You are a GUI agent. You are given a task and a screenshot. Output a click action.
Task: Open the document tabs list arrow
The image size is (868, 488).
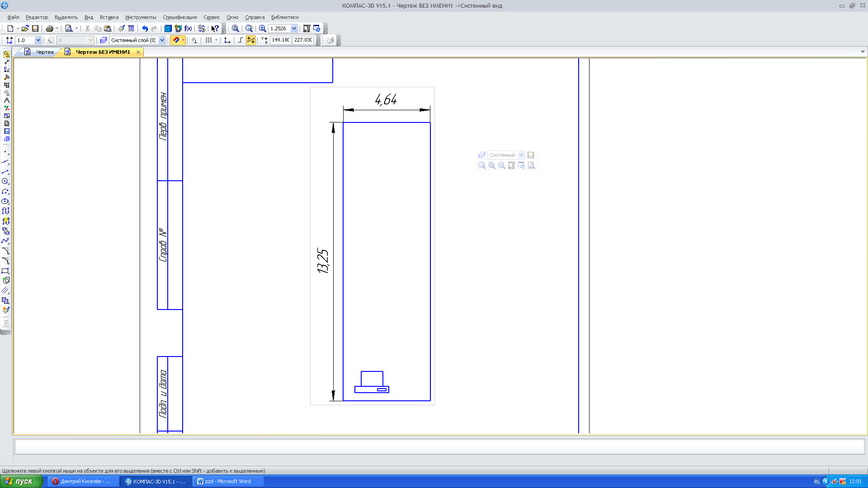point(863,52)
